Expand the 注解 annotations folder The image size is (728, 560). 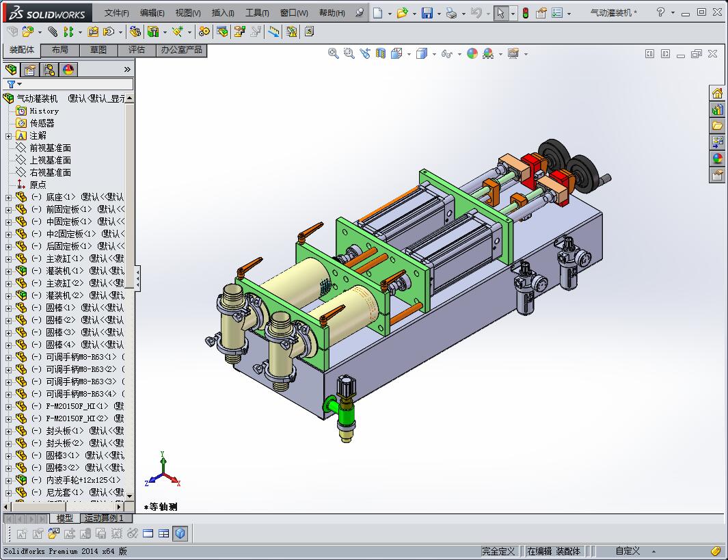pos(8,135)
